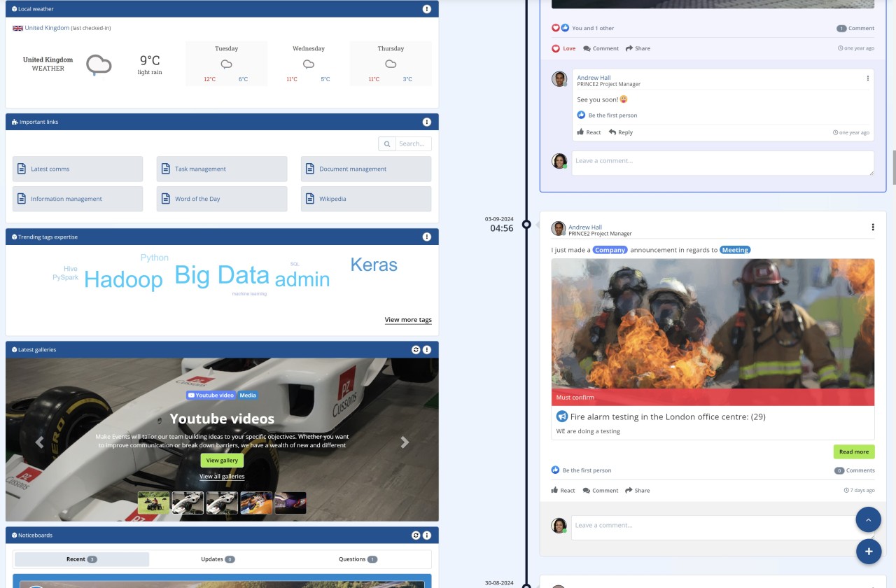The height and width of the screenshot is (588, 896).
Task: Click the sync icon on Latest galleries header
Action: (417, 349)
